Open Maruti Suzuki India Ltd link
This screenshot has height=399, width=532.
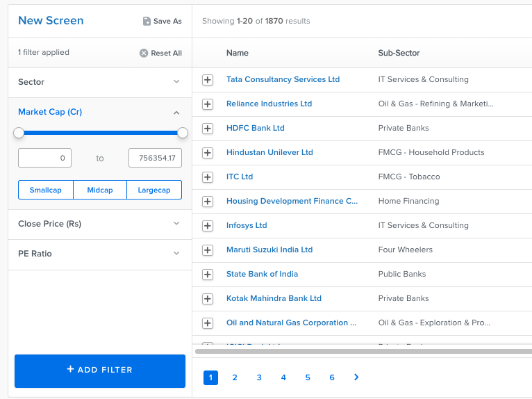click(269, 250)
